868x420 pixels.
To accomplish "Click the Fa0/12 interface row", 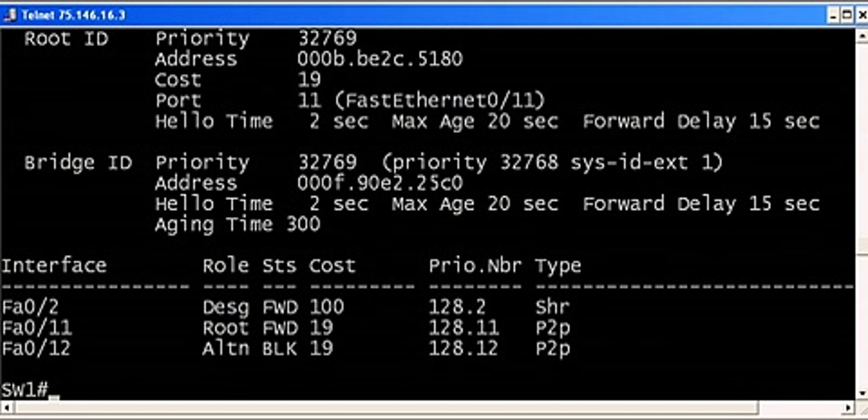I will (x=286, y=348).
